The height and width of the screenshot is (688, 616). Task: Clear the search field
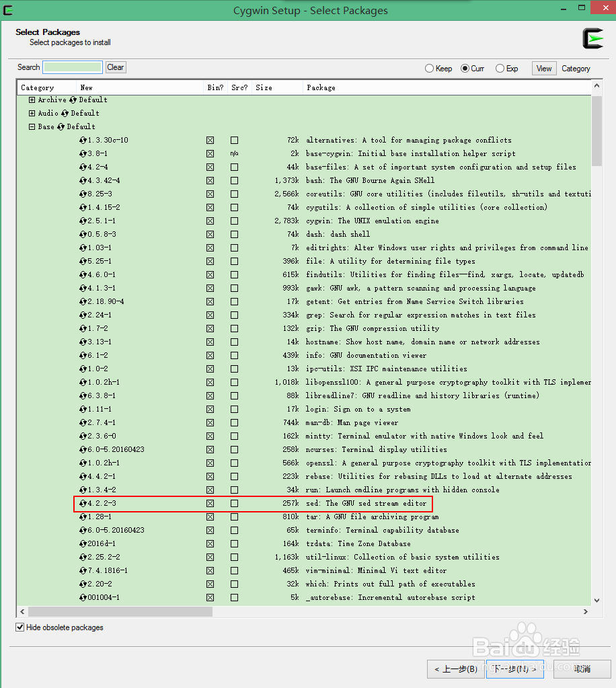(x=116, y=67)
